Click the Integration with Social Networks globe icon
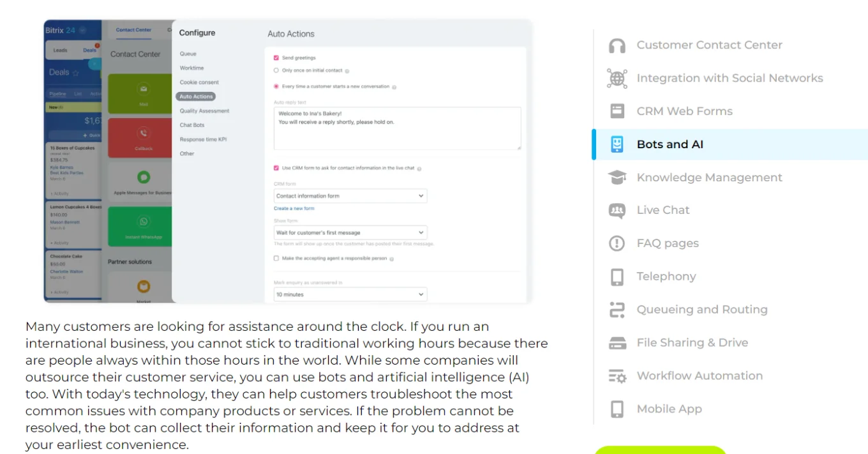868x454 pixels. pyautogui.click(x=617, y=79)
